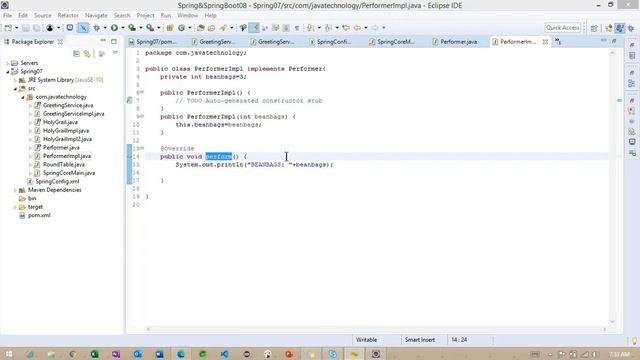Viewport: 640px width, 360px height.
Task: Open dropdown arrow next to New file icon
Action: tap(16, 28)
